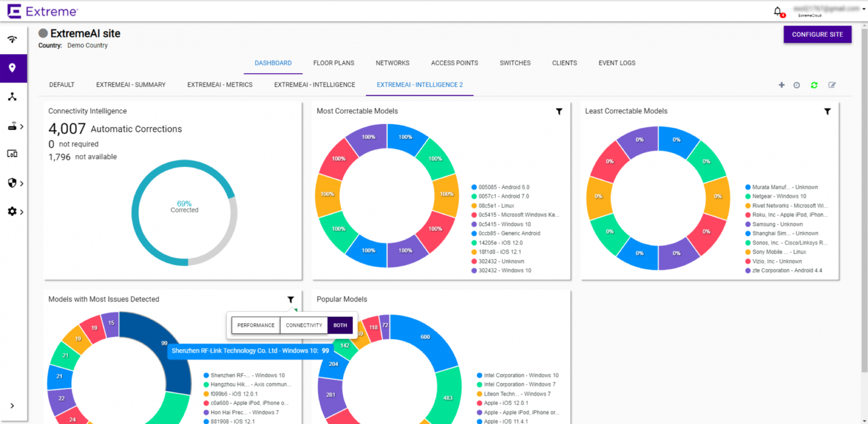
Task: Click the page vertical scrollbar
Action: (x=864, y=201)
